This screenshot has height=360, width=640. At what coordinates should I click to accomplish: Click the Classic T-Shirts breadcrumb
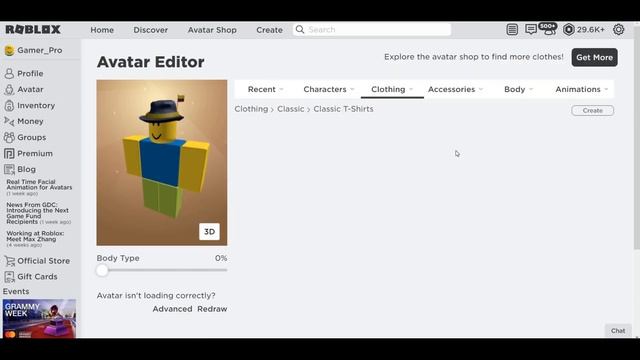pyautogui.click(x=343, y=109)
